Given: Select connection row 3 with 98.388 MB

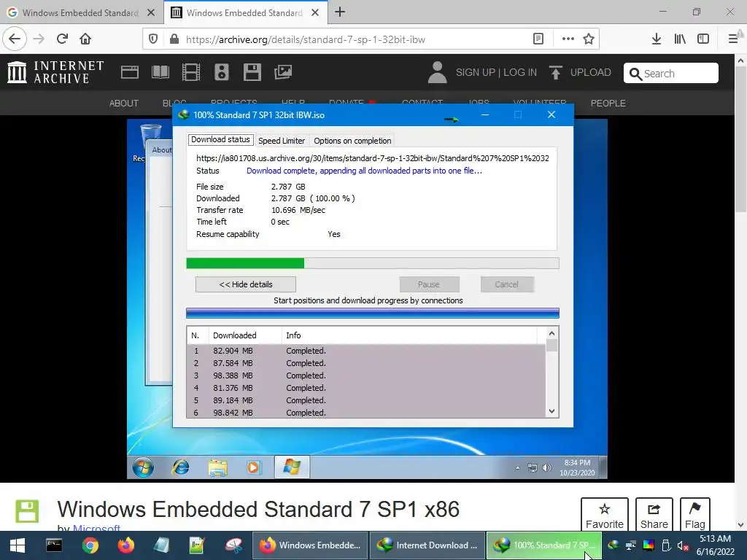Looking at the screenshot, I should pos(366,376).
